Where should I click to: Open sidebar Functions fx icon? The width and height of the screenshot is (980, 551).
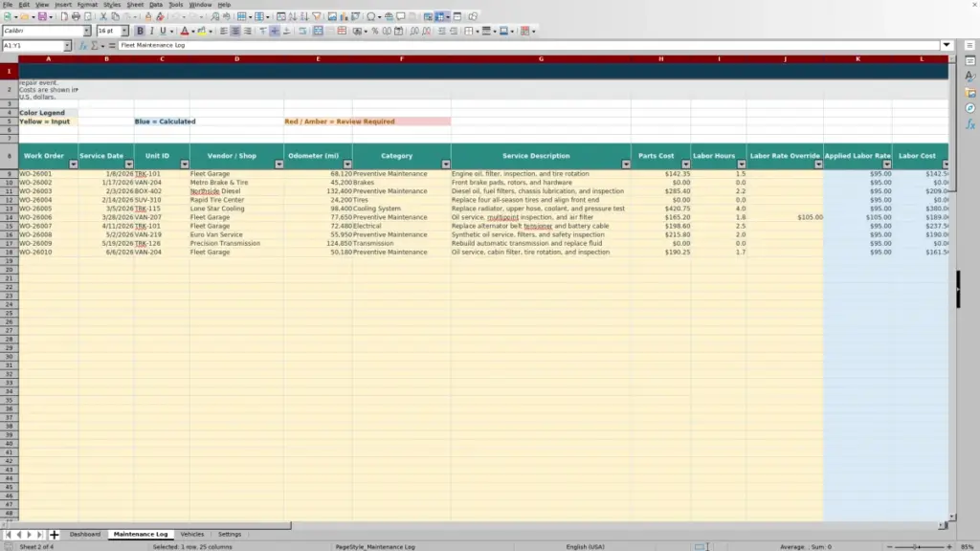tap(970, 124)
